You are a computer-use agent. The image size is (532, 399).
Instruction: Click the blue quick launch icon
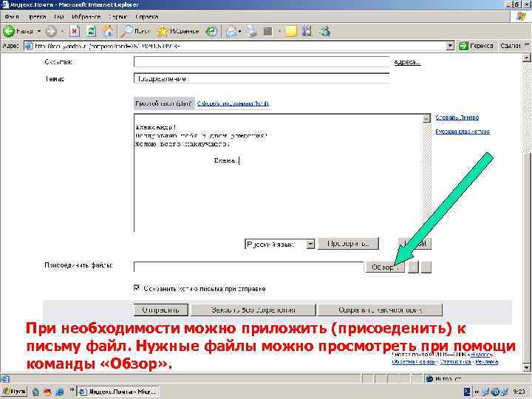click(x=59, y=392)
